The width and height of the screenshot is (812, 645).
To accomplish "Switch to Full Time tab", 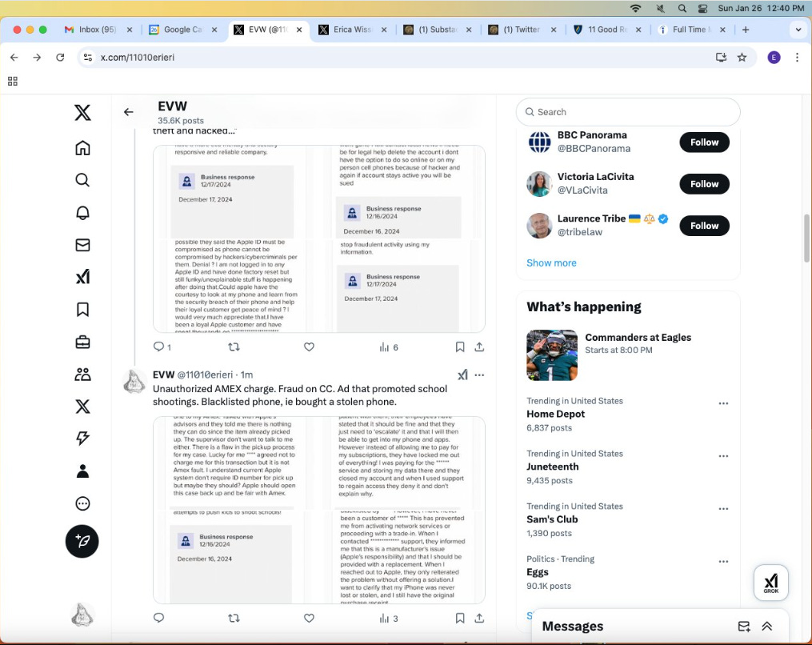I will 692,30.
